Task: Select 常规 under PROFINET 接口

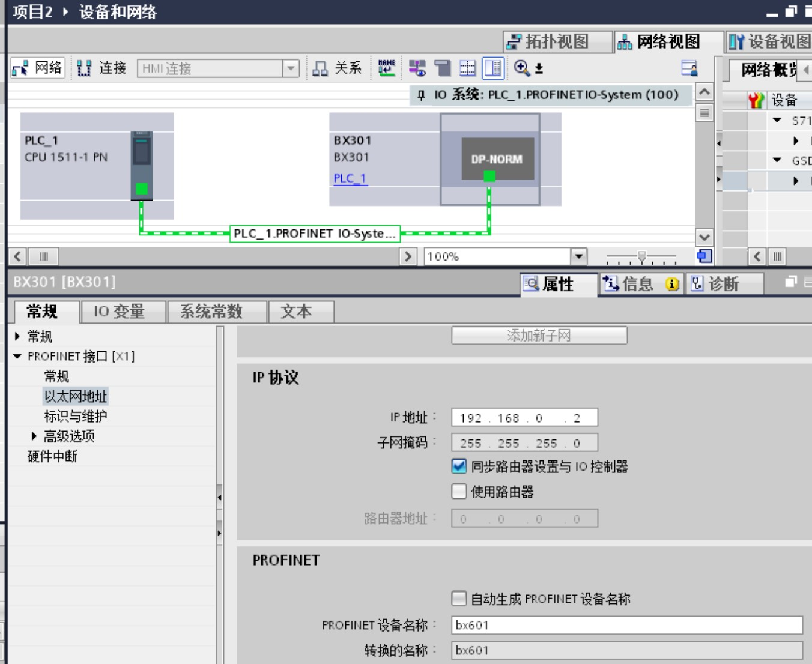Action: [56, 376]
